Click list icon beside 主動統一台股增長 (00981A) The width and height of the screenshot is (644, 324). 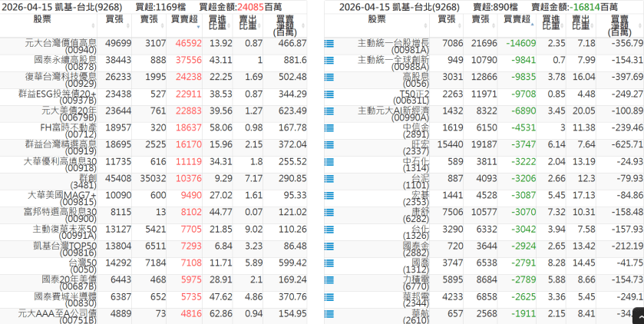pos(329,45)
